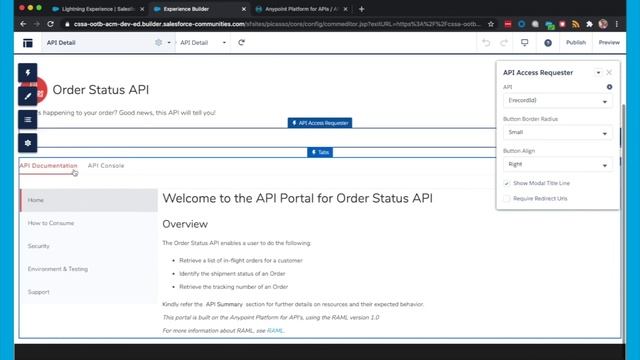Select Environment & Testing in sidebar

coord(88,269)
